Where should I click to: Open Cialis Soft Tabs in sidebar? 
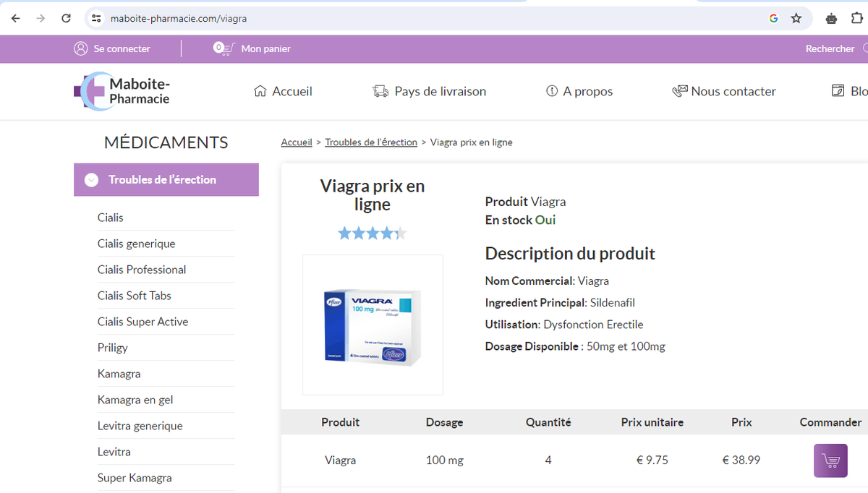pos(135,296)
